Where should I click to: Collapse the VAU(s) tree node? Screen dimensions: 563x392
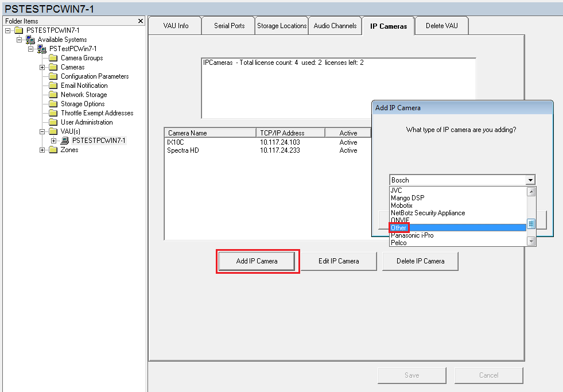42,131
